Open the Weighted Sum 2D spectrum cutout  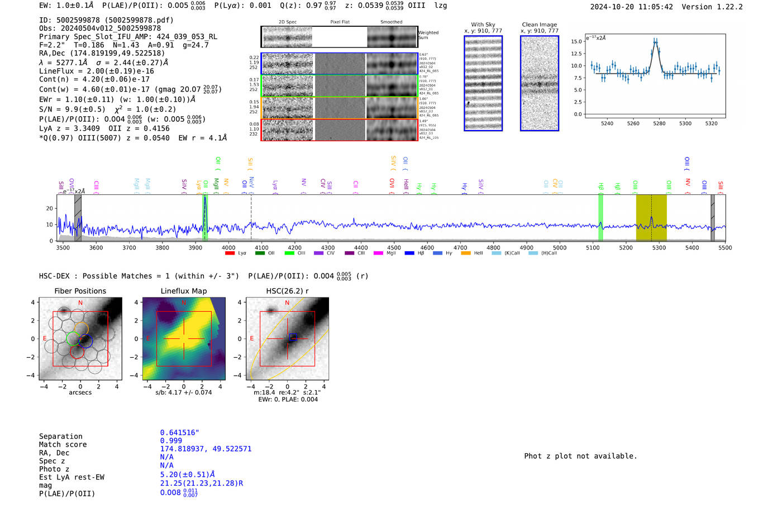click(x=339, y=37)
